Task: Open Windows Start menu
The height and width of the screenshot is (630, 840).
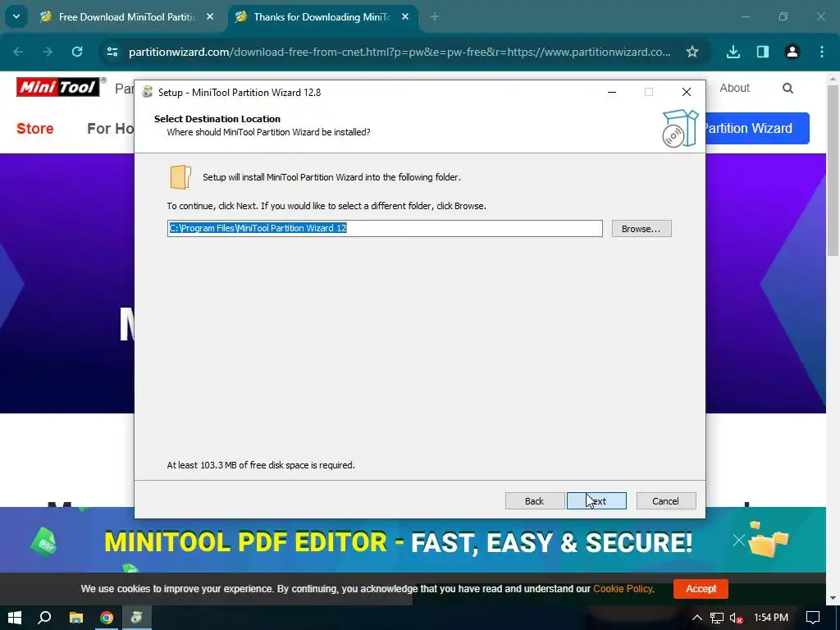Action: click(x=15, y=618)
